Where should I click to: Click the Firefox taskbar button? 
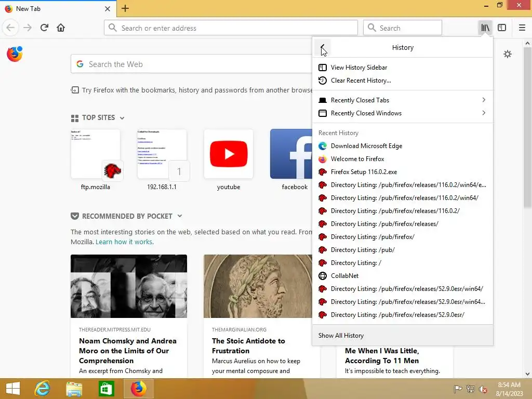pos(138,389)
